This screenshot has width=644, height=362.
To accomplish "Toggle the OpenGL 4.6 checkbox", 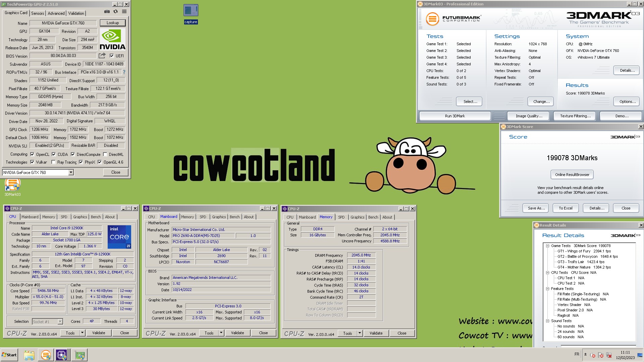I will click(x=100, y=162).
